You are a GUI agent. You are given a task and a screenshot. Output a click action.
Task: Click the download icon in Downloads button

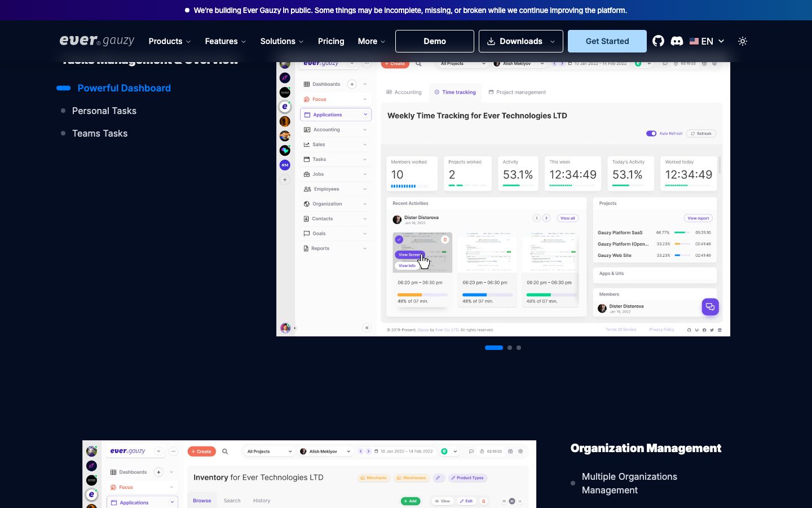[x=491, y=41]
